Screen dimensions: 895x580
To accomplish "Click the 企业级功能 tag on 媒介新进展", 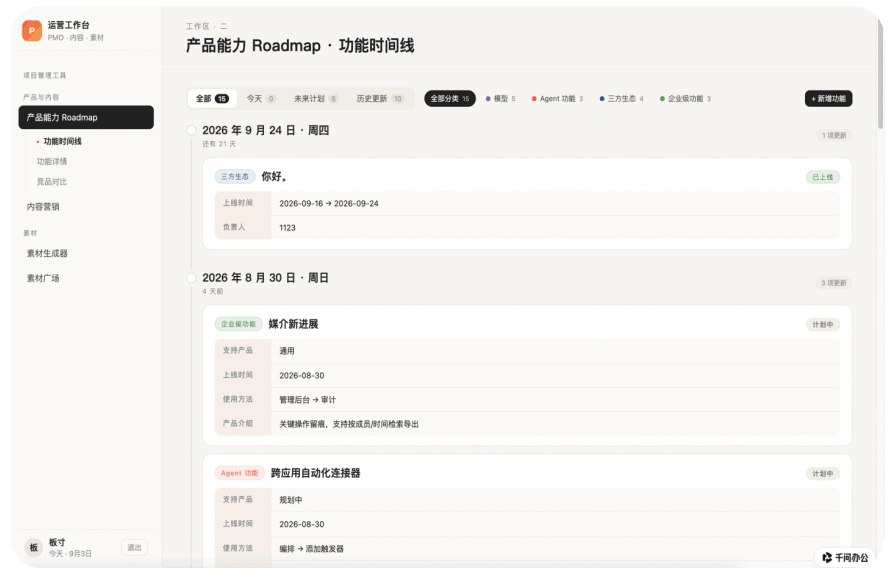I will (x=238, y=324).
